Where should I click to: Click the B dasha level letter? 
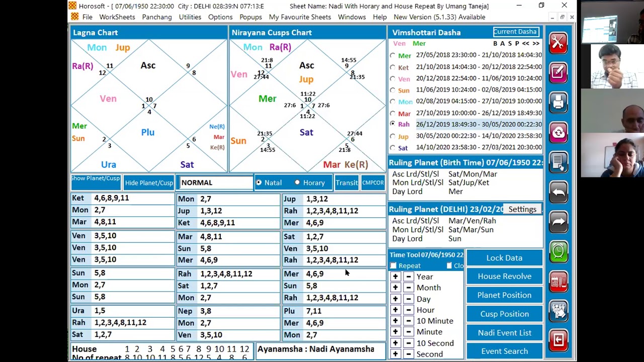(495, 44)
